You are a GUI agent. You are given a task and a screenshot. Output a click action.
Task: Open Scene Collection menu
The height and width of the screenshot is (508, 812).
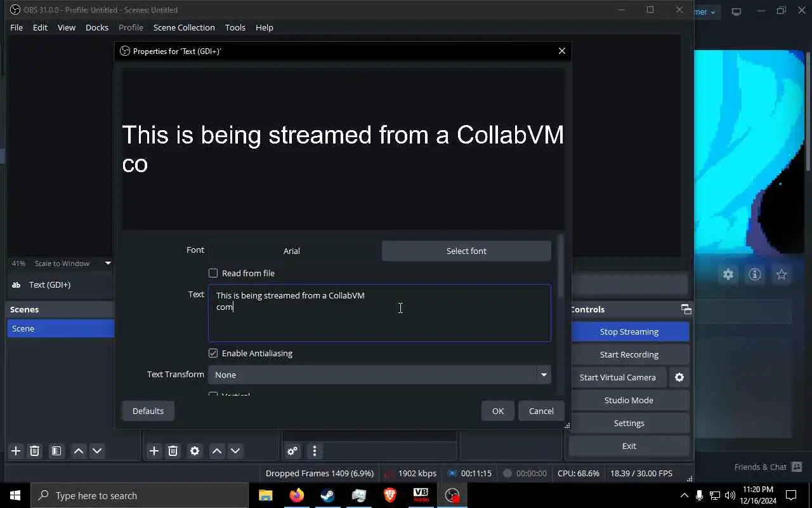coord(184,27)
